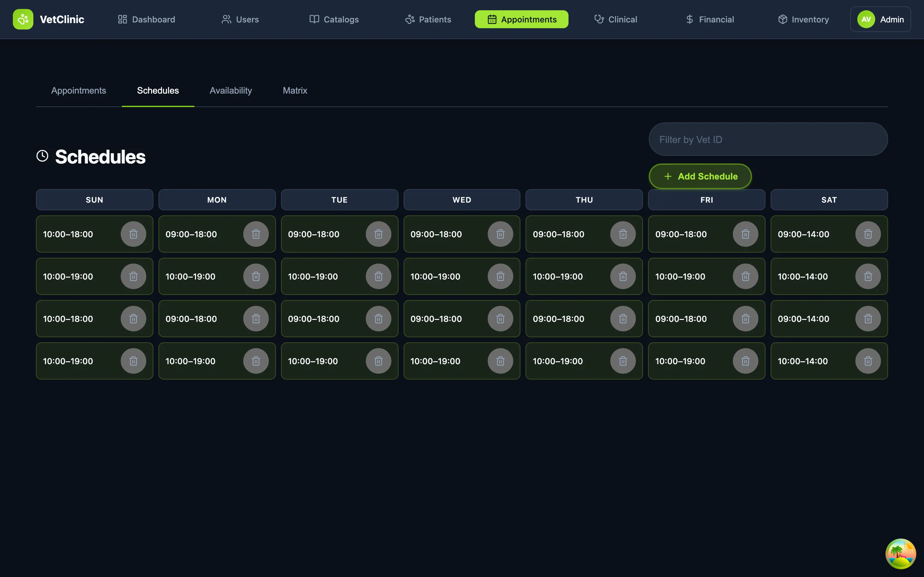Viewport: 924px width, 577px height.
Task: Delete the last Wednesday 10:00–19:00 schedule
Action: (500, 361)
